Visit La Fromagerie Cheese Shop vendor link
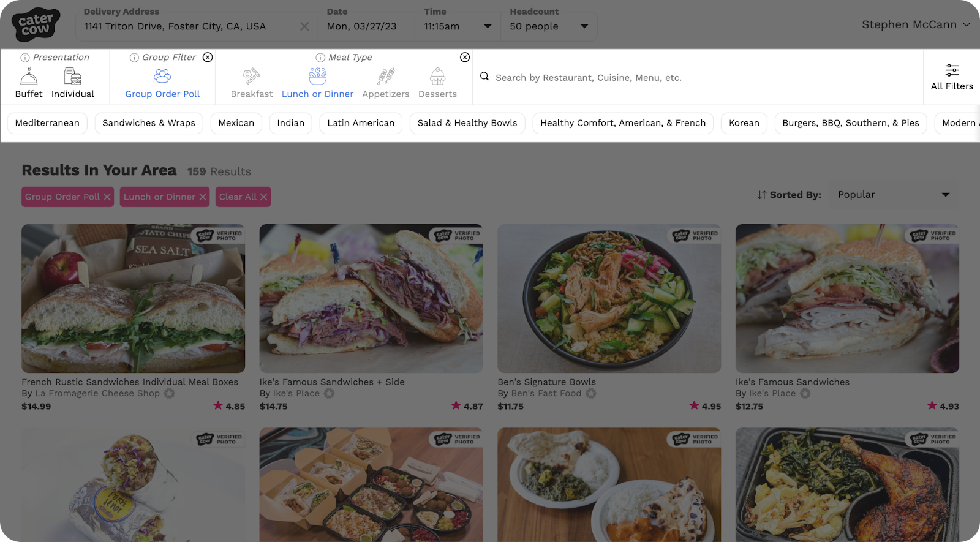 point(97,393)
